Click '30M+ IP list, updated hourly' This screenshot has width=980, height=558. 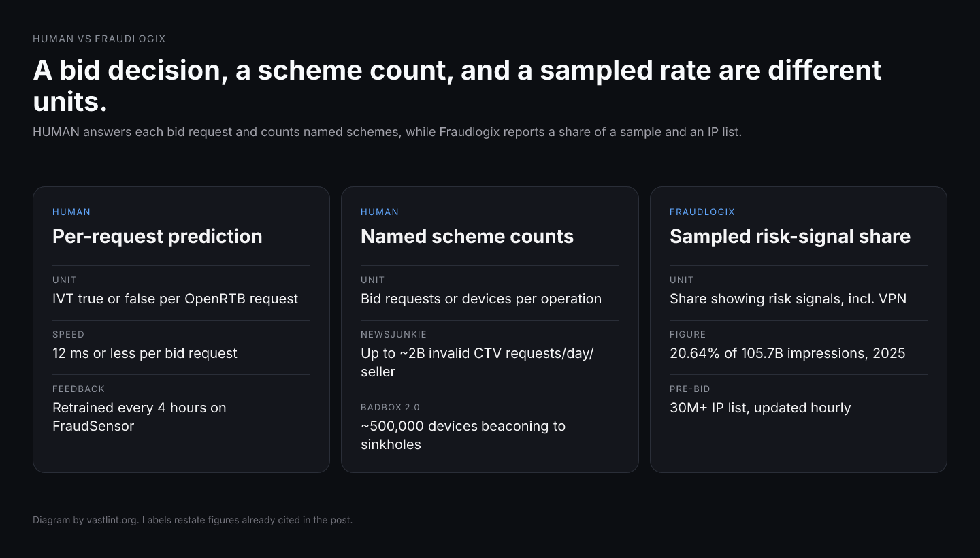760,408
